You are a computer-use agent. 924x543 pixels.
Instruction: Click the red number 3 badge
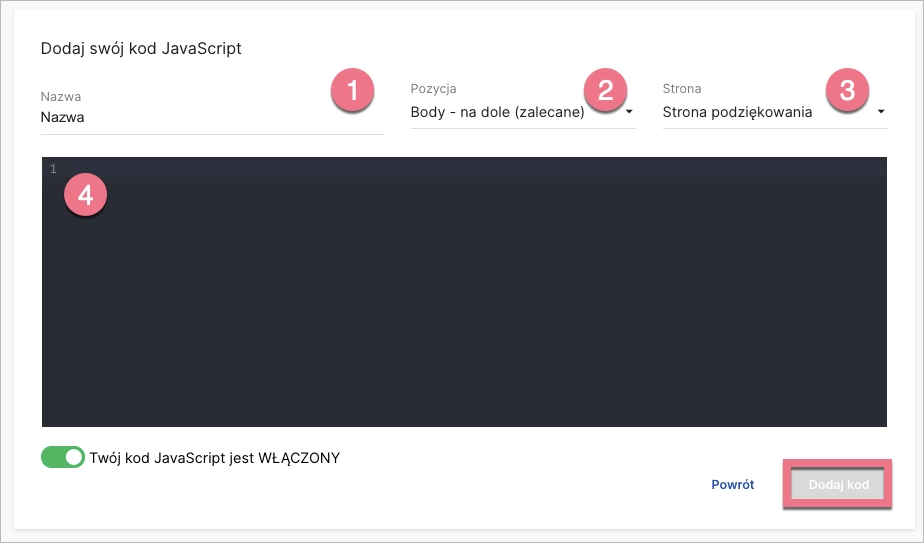click(847, 91)
